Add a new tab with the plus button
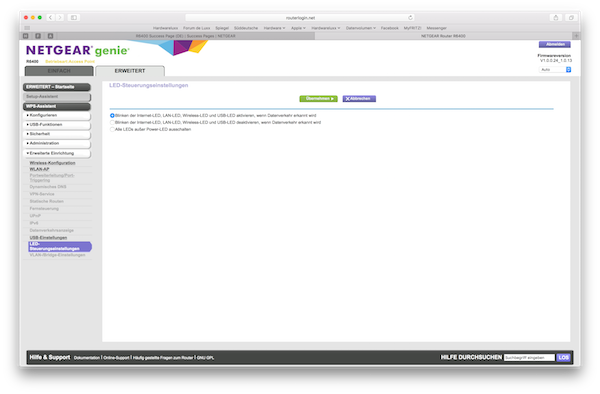 [x=576, y=36]
